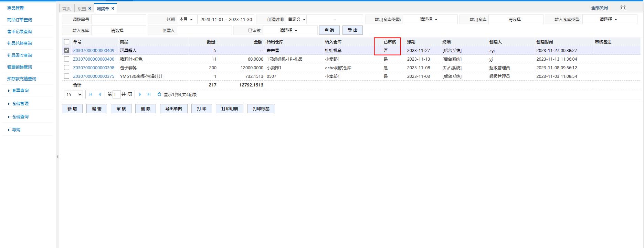Open 商品订单查询 in the sidebar
This screenshot has height=248, width=644.
20,20
